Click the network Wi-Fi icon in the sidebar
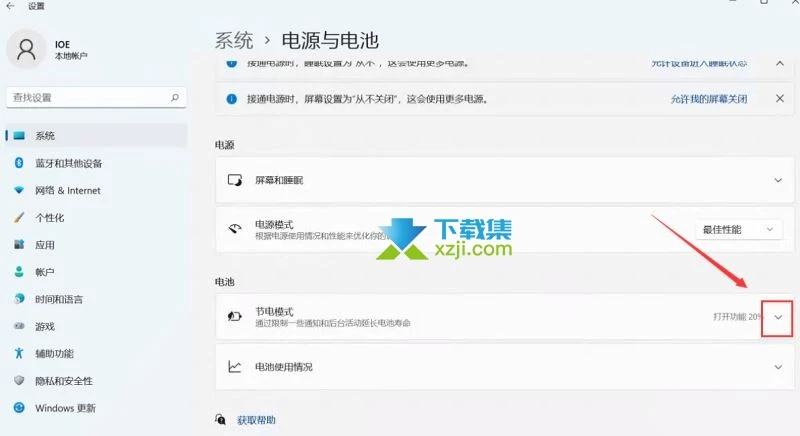Viewport: 800px width, 436px height. [x=19, y=190]
